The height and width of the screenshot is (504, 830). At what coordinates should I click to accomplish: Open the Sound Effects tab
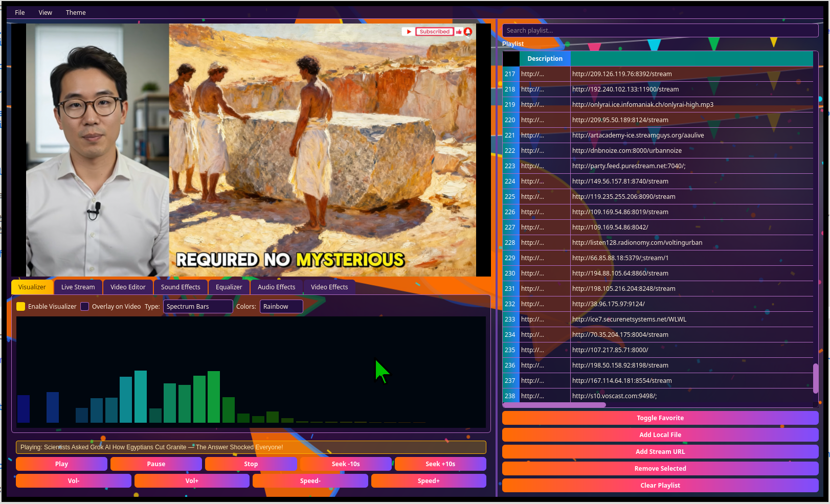point(181,287)
